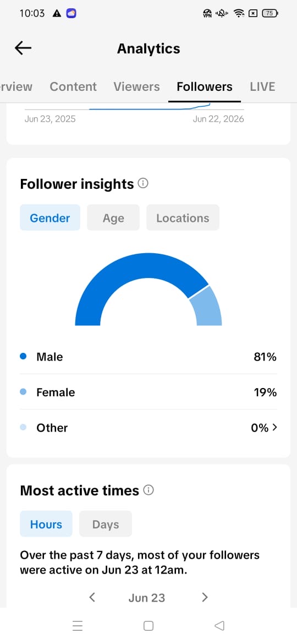Select the Age filter chip
Screen dimensions: 297x644
113,217
